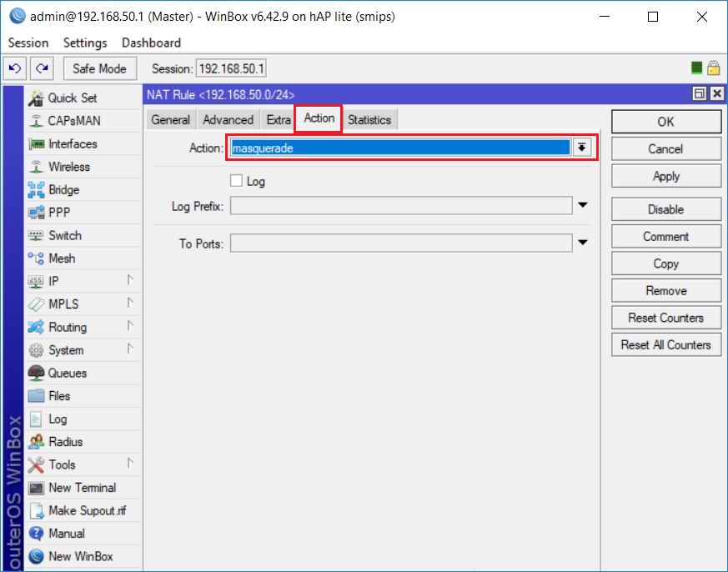Screen dimensions: 728x572
Task: Open the Files section
Action: [83, 396]
